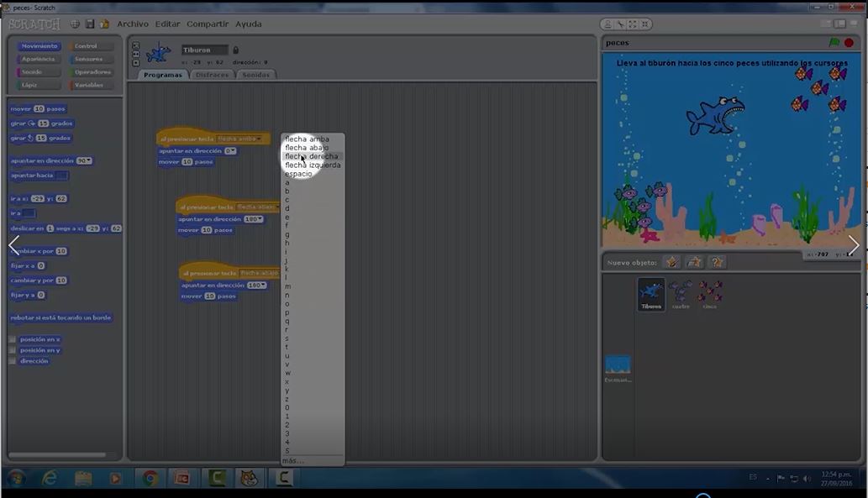Open direction dropdown on the 'apuntar en dirección 0' block

[230, 150]
